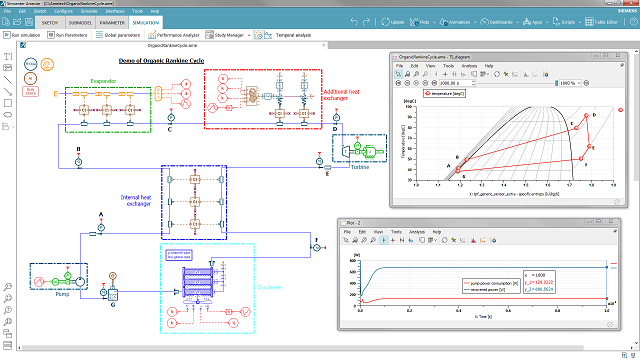Toggle the temperature legend marker in TS_diagram
The height and width of the screenshot is (360, 640).
pos(428,93)
